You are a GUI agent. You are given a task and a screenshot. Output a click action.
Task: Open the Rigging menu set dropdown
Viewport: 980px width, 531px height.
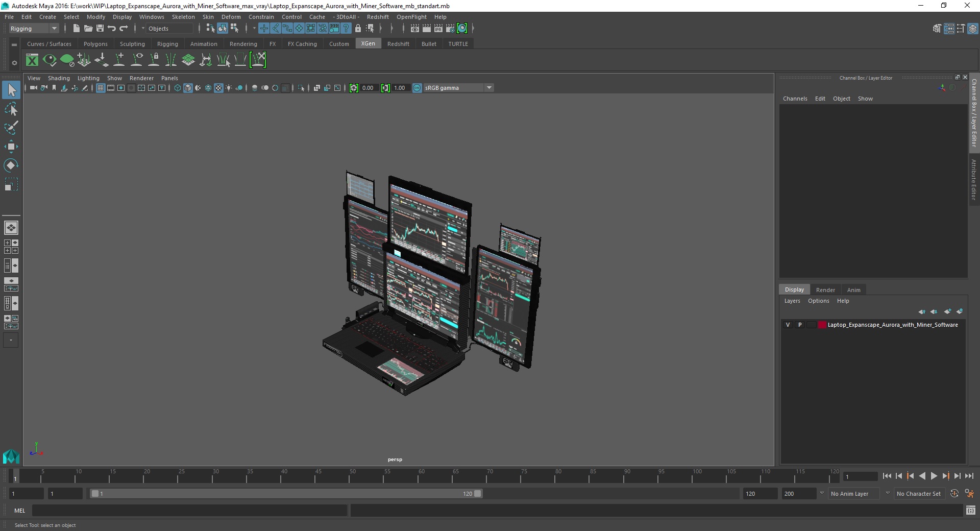click(x=34, y=29)
